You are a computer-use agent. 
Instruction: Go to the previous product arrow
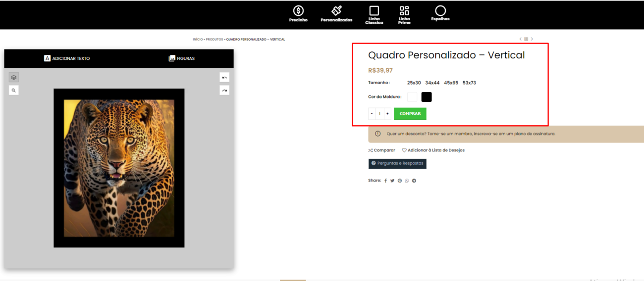click(x=520, y=39)
